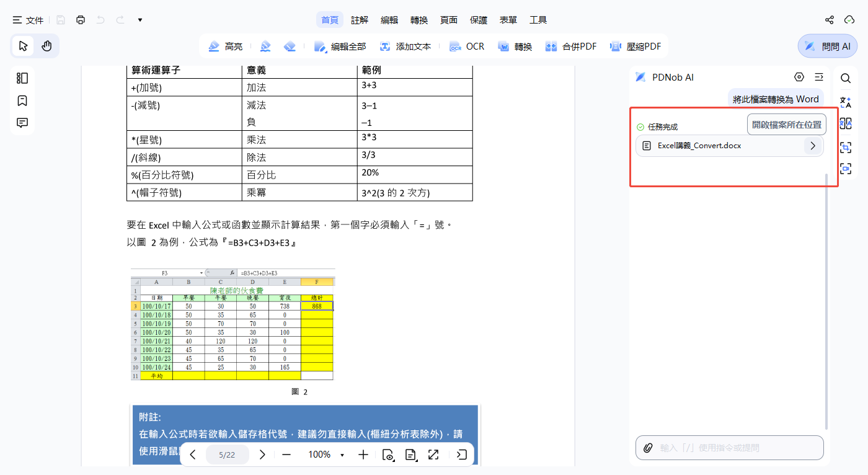Select the 頁面 tab
The width and height of the screenshot is (868, 475).
click(x=449, y=20)
